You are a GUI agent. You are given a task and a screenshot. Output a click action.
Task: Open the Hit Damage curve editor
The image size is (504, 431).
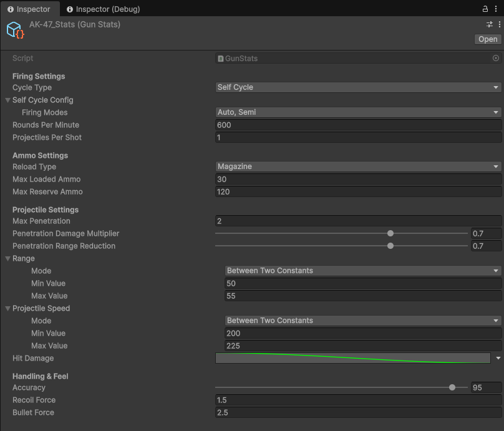pos(352,358)
